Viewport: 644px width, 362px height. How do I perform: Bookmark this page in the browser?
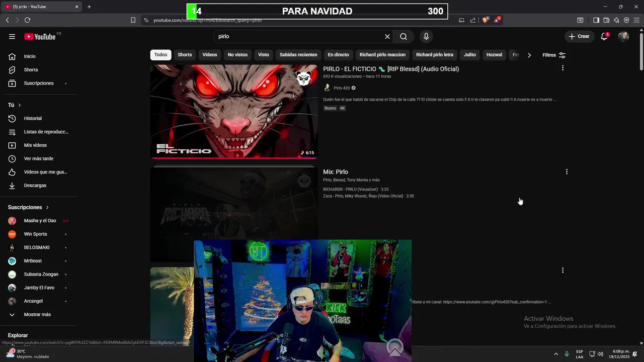[133, 20]
